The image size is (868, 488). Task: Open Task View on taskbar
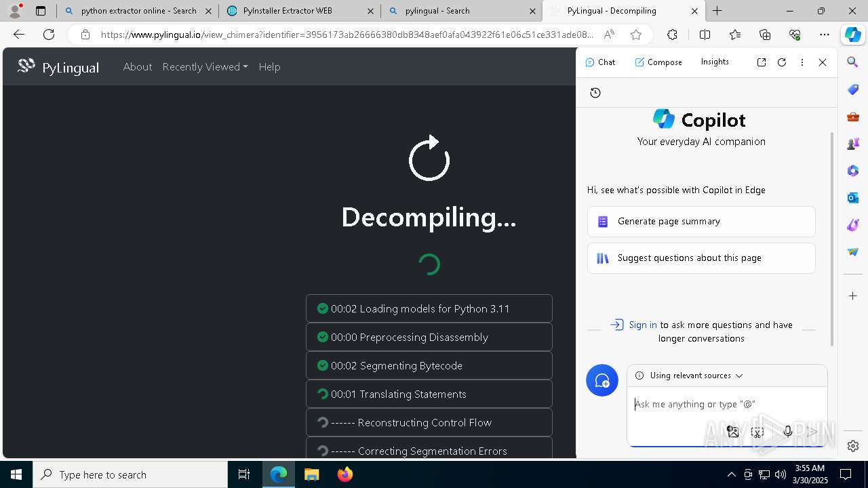[244, 474]
